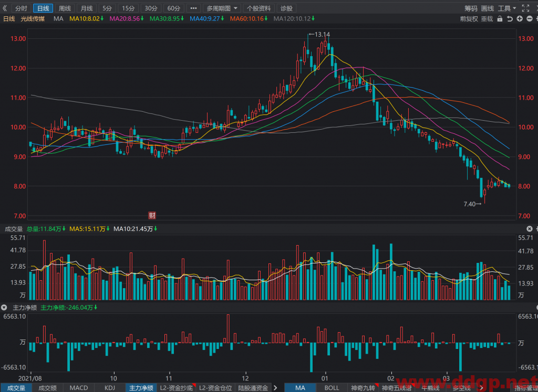Select the 5分 minute period
Viewport: 538px width, 392px height.
107,8
